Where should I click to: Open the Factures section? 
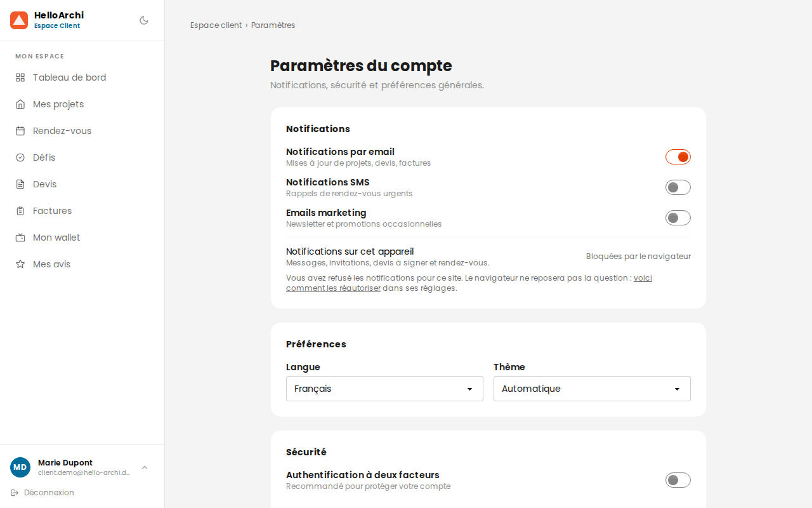[x=82, y=211]
